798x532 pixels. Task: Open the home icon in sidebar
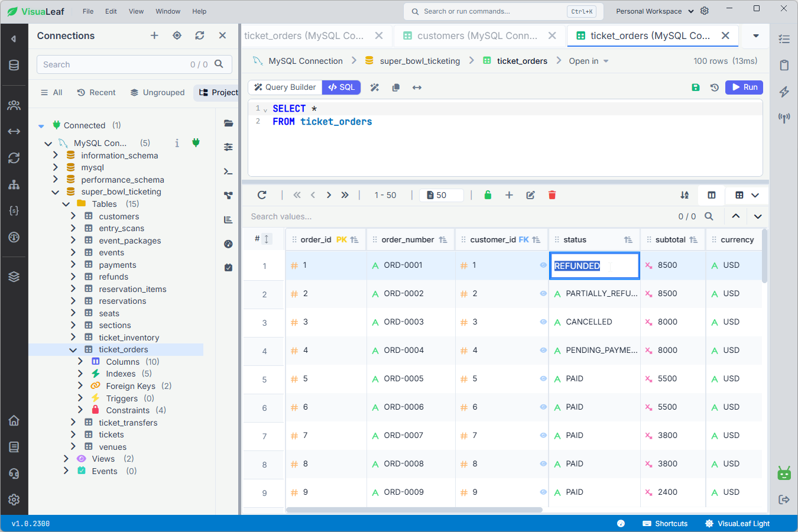(x=14, y=421)
